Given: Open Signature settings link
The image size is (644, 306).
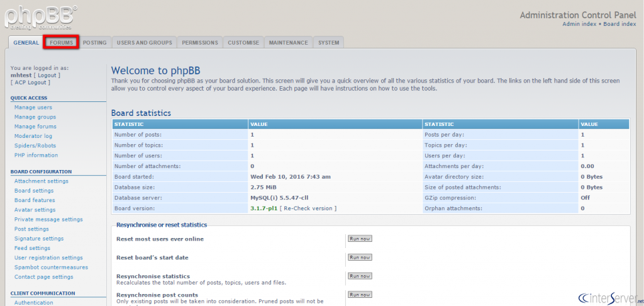Looking at the screenshot, I should [39, 239].
